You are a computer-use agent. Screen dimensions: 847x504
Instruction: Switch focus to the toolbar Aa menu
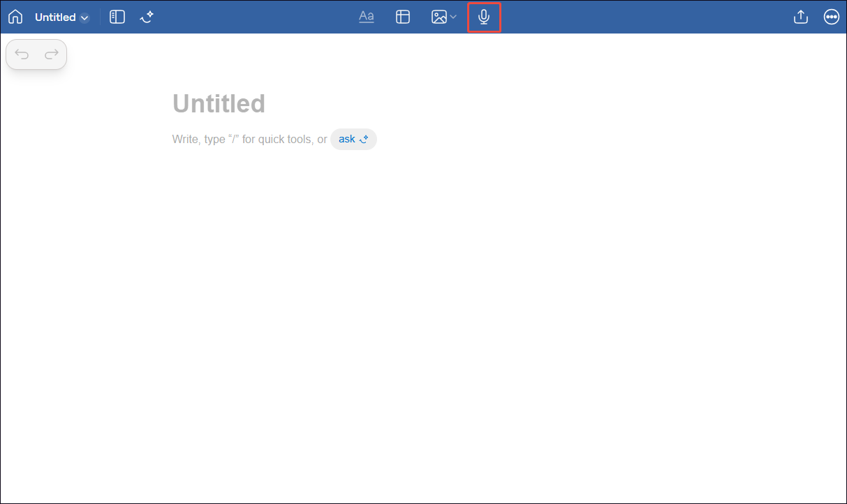click(x=366, y=16)
